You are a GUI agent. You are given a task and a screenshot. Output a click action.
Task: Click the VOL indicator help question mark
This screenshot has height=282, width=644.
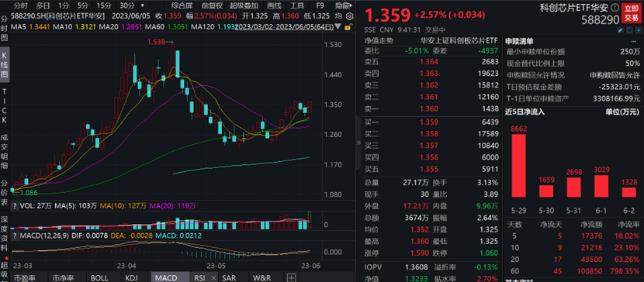pyautogui.click(x=15, y=207)
